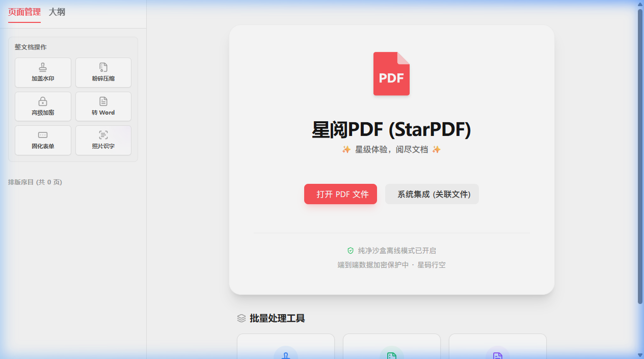The height and width of the screenshot is (359, 644).
Task: Click the green shield security icon
Action: (x=351, y=251)
